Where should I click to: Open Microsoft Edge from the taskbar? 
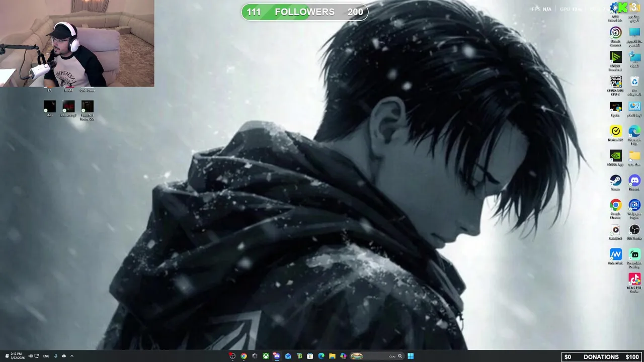(321, 356)
